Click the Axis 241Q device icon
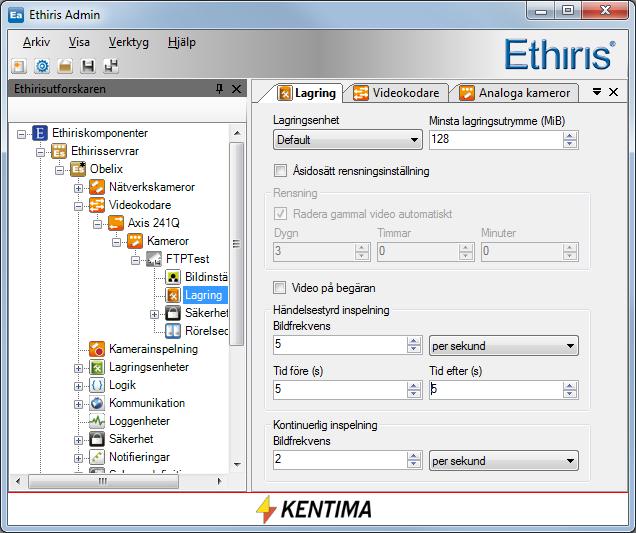Viewport: 636px width, 533px height. [116, 223]
